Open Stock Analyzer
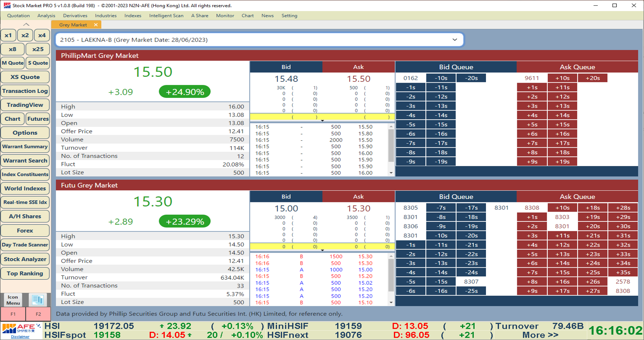 point(25,259)
